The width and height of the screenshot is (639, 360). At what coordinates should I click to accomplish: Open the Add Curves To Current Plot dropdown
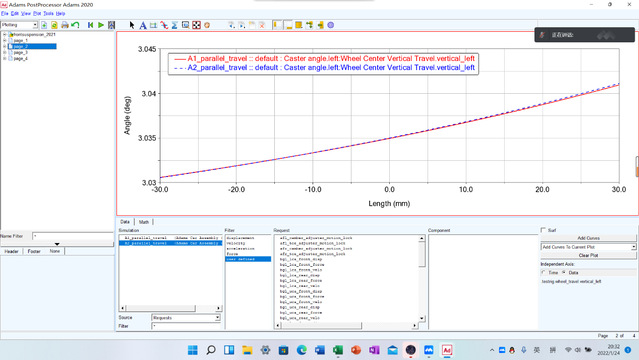(x=588, y=247)
